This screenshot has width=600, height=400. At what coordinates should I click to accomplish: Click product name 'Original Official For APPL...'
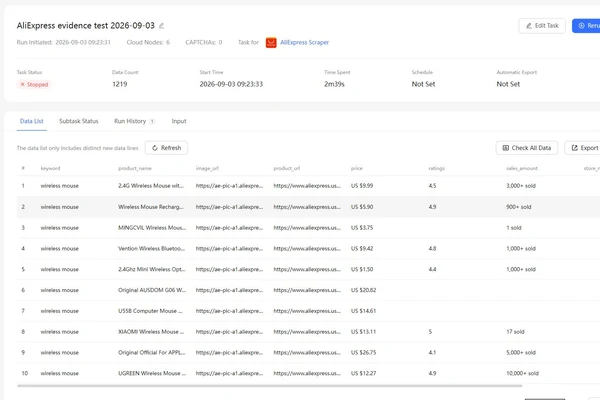pyautogui.click(x=152, y=353)
